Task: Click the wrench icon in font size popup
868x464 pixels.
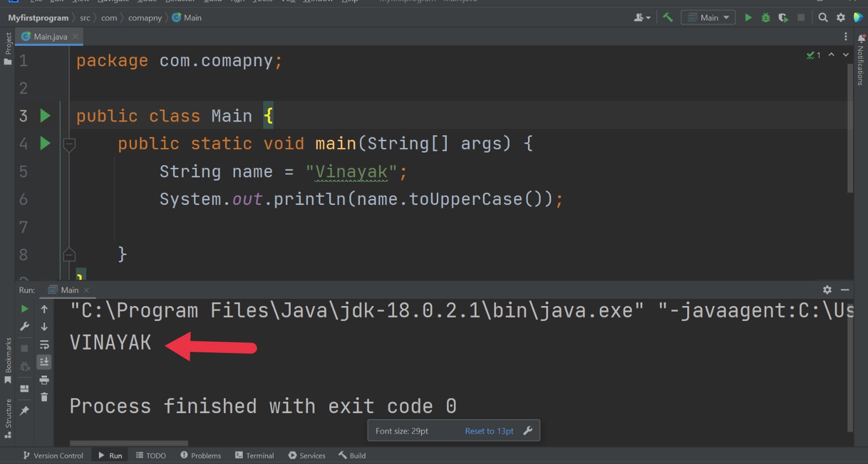Action: 527,431
